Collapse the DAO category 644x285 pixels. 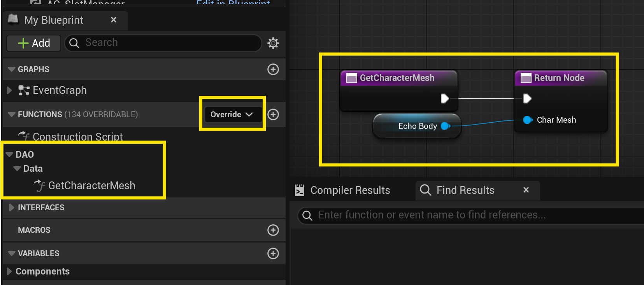tap(10, 155)
